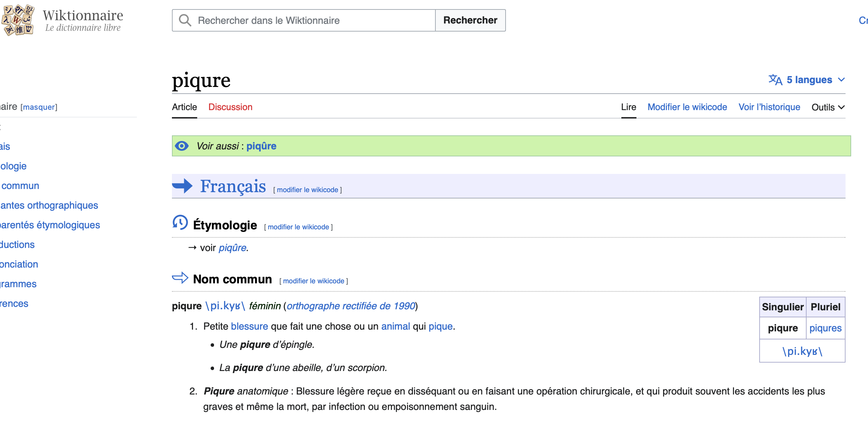
Task: Click the blessure link in definition one
Action: click(249, 326)
